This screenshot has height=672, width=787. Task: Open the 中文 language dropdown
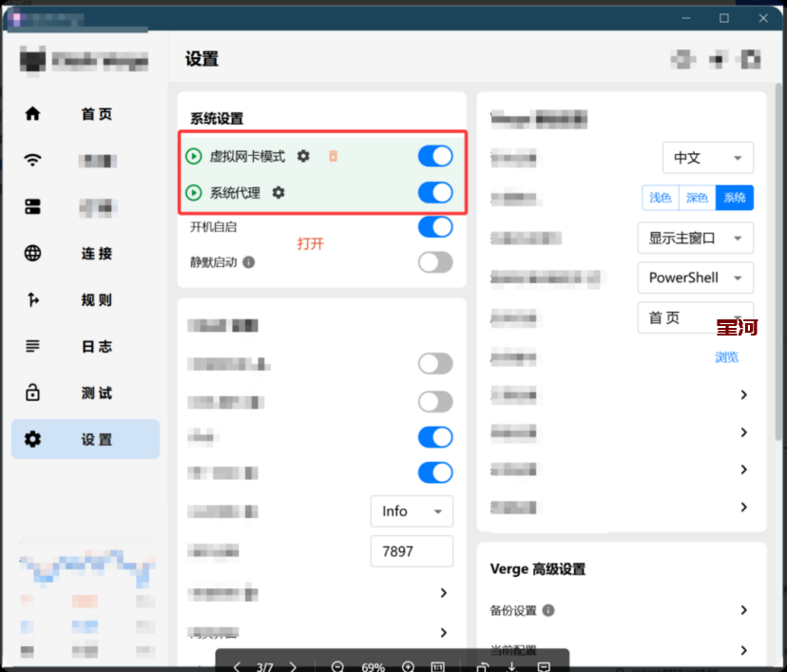click(707, 158)
